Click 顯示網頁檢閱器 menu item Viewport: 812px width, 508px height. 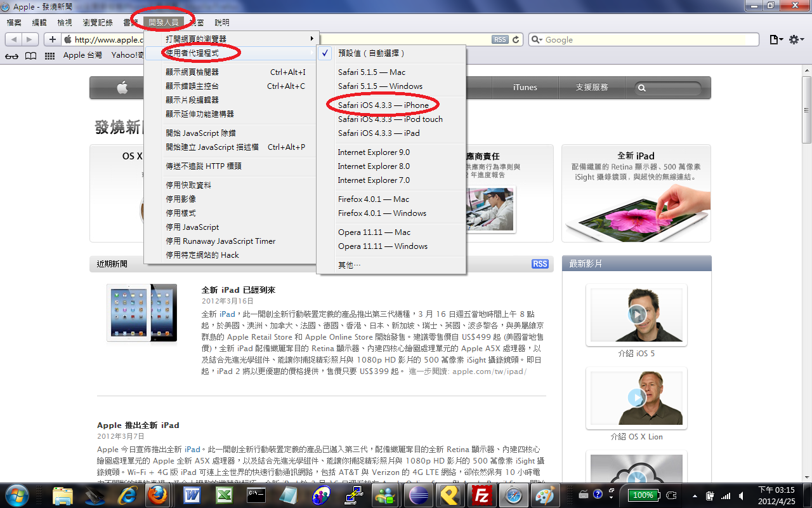point(230,72)
